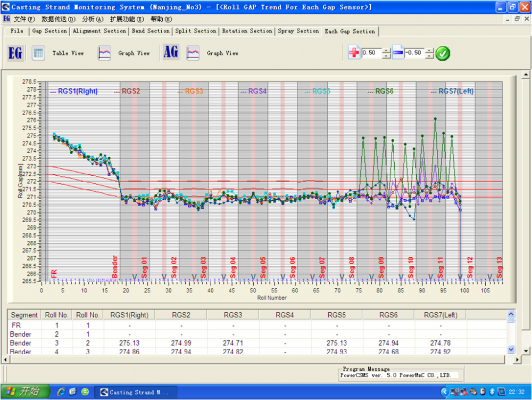This screenshot has height=400, width=532.
Task: Click the -0.50 lower tolerance field
Action: point(414,53)
